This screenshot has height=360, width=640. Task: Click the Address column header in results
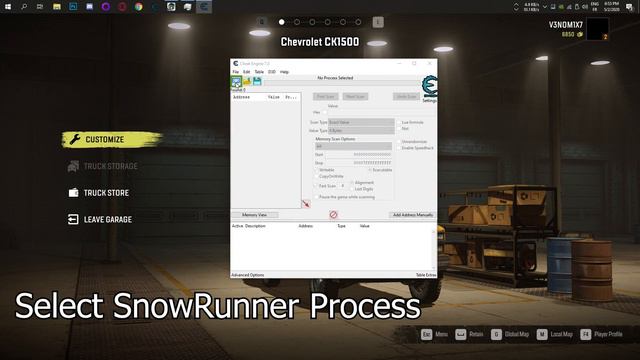241,97
